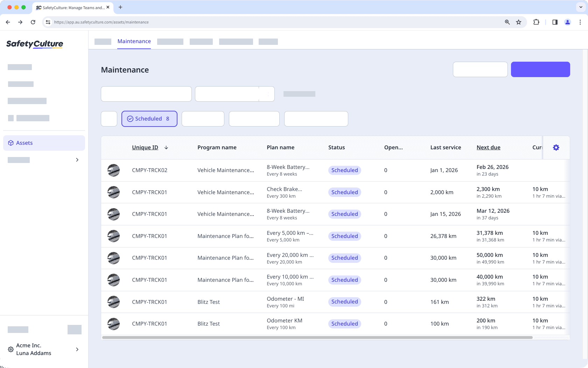Image resolution: width=588 pixels, height=368 pixels.
Task: Open the tab search chevron at top right
Action: (x=580, y=7)
